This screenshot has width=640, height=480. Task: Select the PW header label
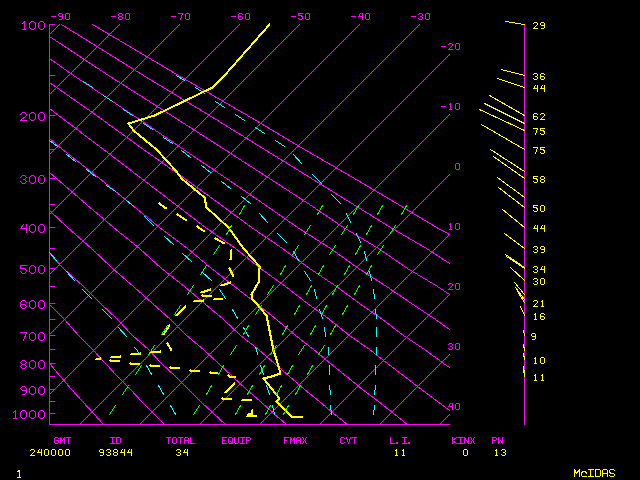497,440
